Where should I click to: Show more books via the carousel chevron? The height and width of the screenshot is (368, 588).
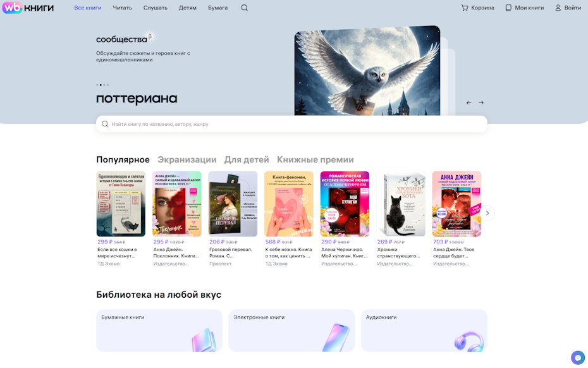point(487,213)
